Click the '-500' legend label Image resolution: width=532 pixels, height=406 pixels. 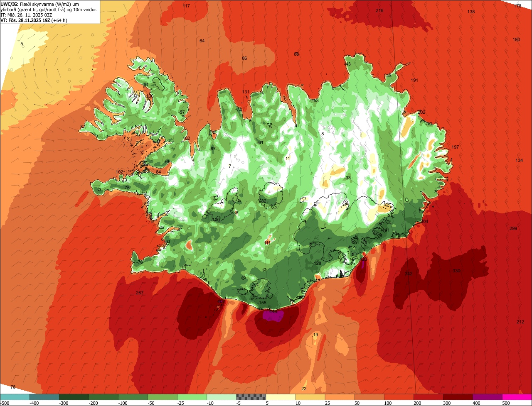point(5,403)
